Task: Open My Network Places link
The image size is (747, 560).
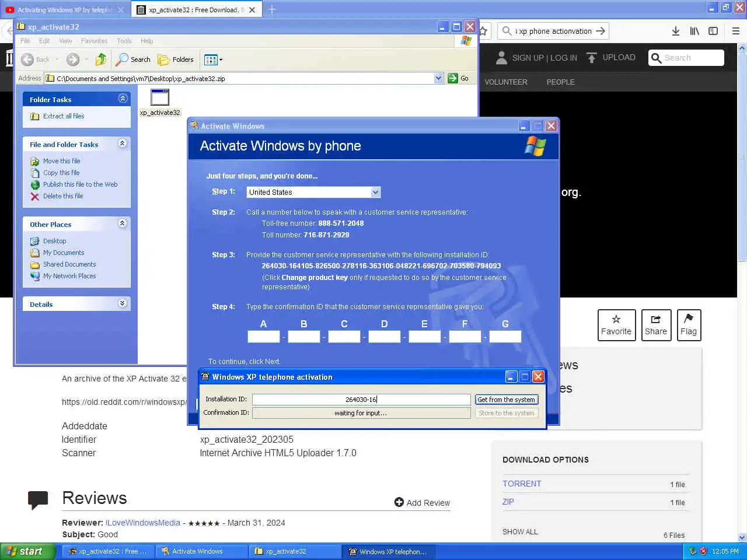Action: tap(69, 276)
